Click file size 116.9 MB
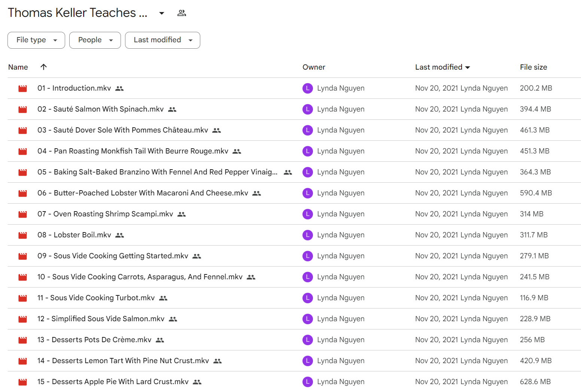 [x=534, y=298]
